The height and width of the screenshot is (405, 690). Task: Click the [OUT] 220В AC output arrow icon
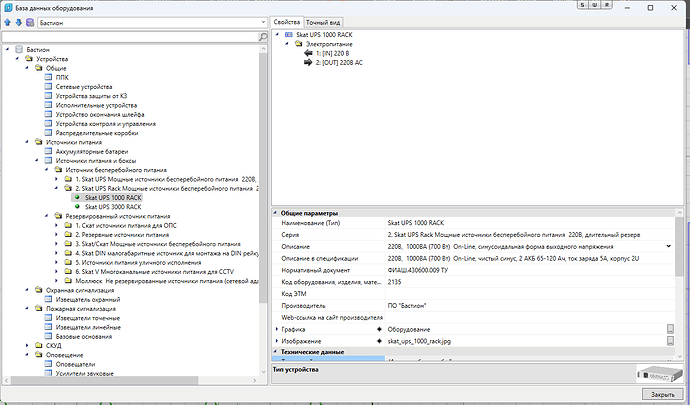click(307, 64)
